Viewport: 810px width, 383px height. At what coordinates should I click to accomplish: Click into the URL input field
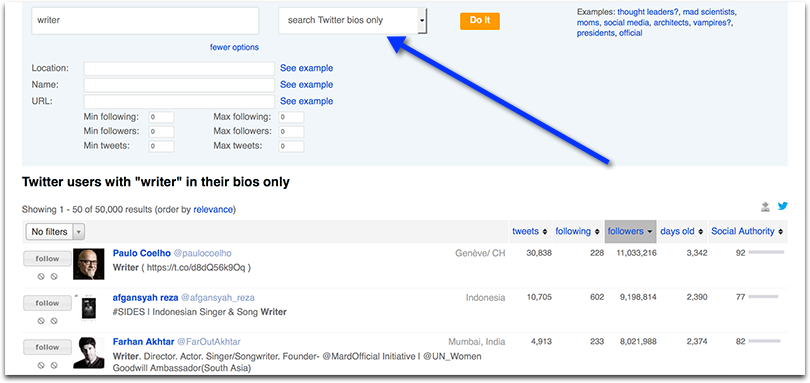[x=179, y=101]
